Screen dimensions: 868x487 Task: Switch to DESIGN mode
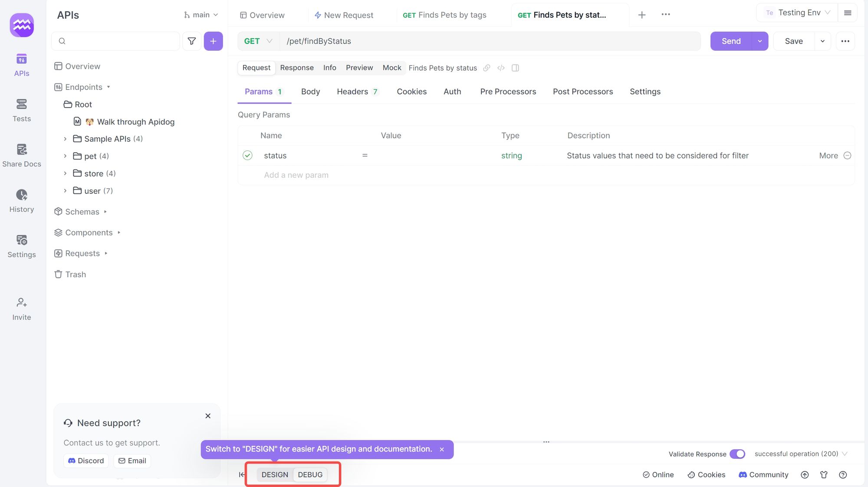(x=275, y=474)
